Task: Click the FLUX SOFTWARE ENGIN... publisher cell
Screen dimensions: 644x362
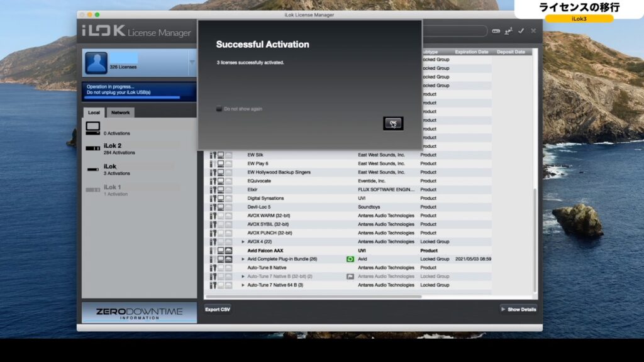Action: 386,190
